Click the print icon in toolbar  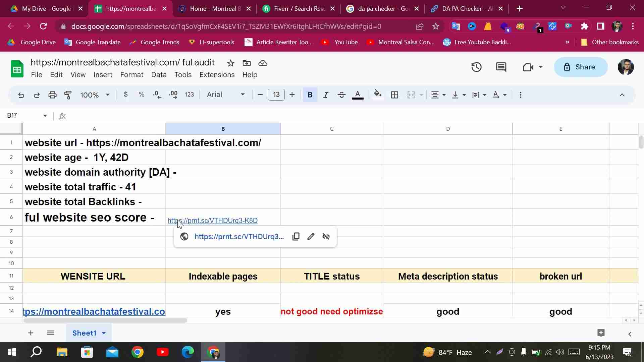click(52, 95)
